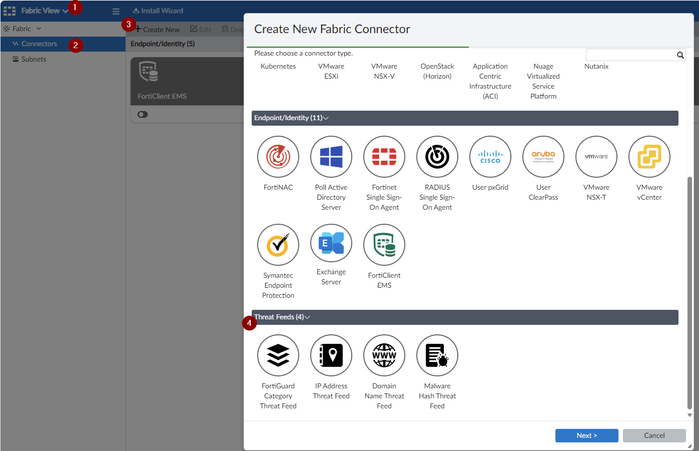Click the Next button
The width and height of the screenshot is (699, 451).
coord(586,435)
